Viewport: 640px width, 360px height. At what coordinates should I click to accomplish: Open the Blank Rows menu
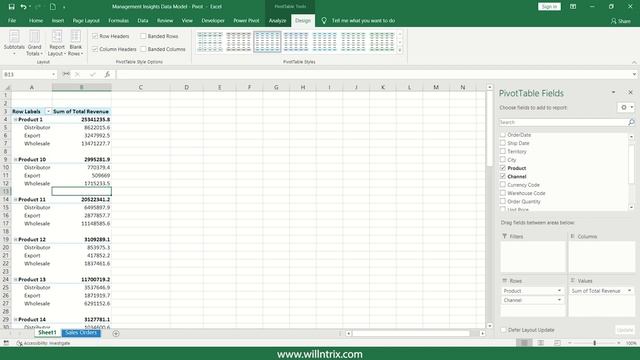tap(76, 43)
